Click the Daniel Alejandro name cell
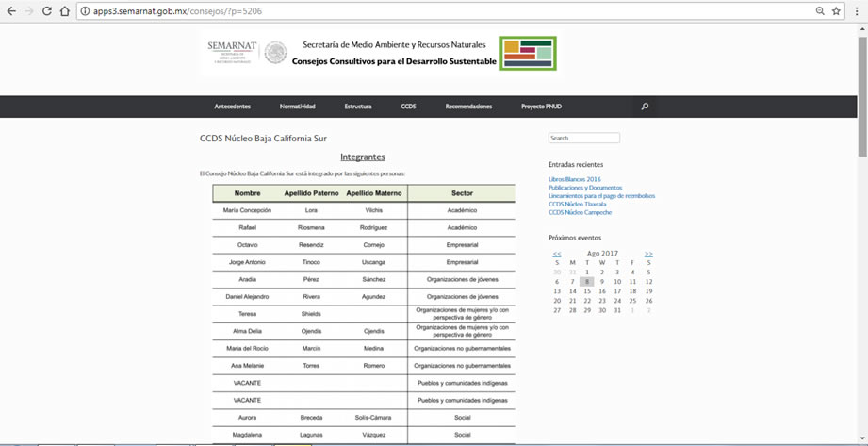 click(x=247, y=296)
